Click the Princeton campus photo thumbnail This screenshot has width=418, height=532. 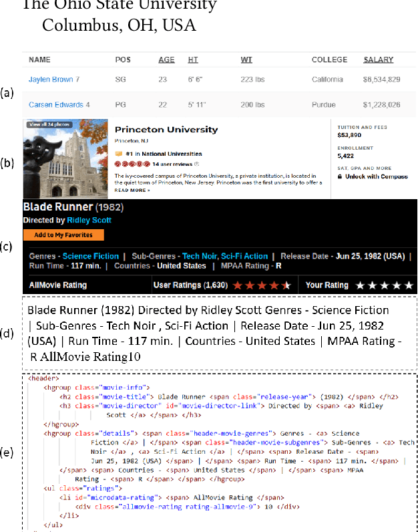coord(65,158)
